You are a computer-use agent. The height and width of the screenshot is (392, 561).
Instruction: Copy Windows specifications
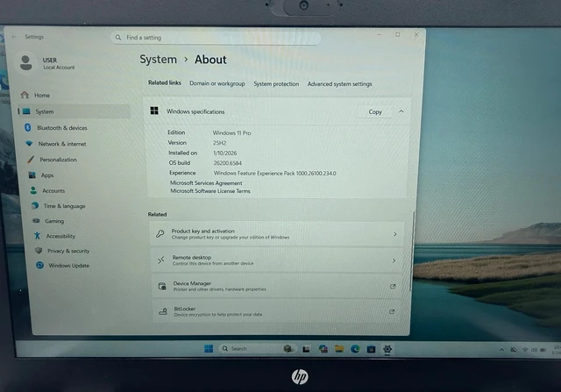(375, 112)
